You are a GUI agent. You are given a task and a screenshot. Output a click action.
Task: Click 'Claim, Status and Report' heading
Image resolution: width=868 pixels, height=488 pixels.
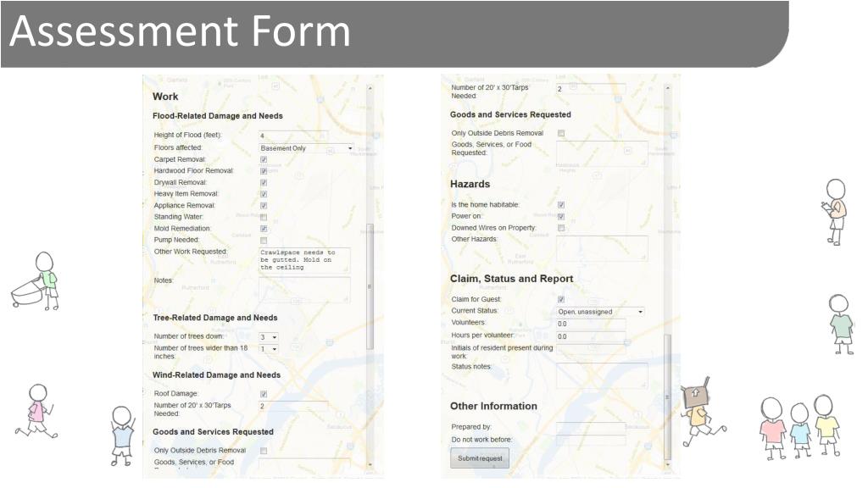pyautogui.click(x=511, y=279)
